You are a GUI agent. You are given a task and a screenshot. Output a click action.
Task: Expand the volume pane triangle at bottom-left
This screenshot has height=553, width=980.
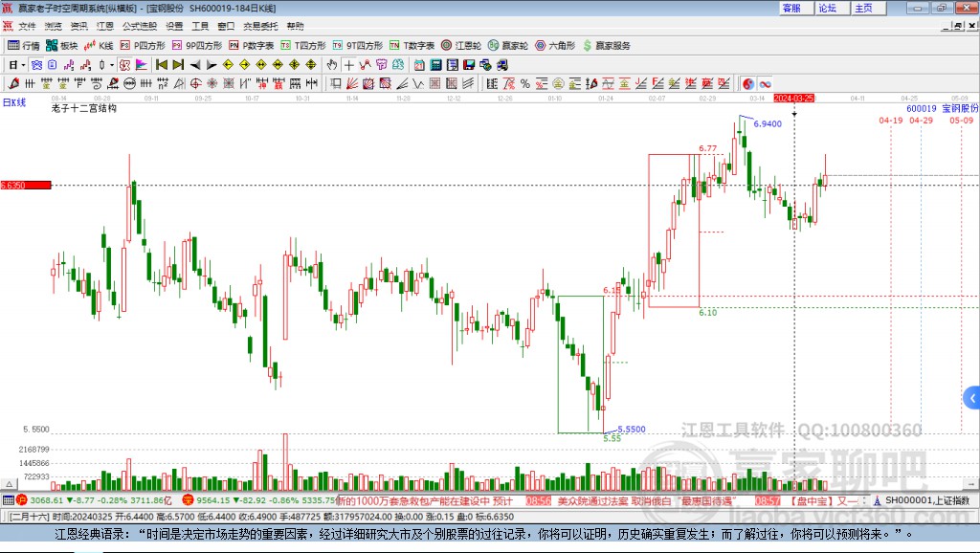(x=9, y=484)
